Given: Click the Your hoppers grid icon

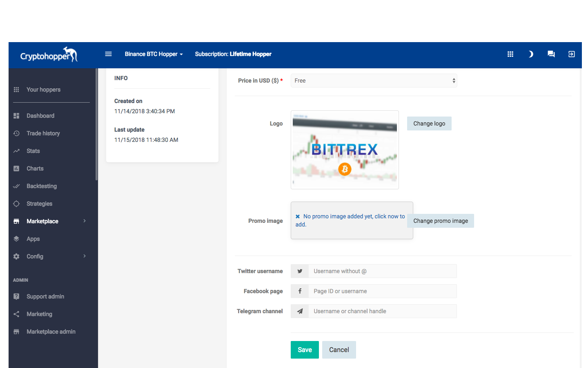Looking at the screenshot, I should (16, 90).
